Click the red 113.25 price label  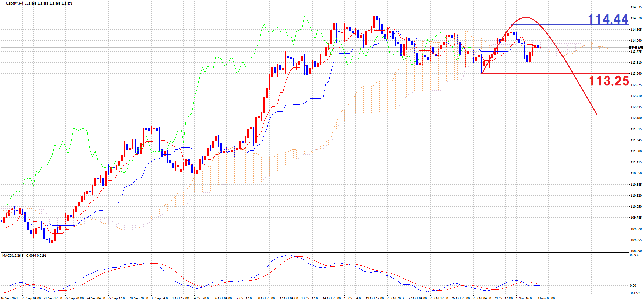(x=608, y=81)
